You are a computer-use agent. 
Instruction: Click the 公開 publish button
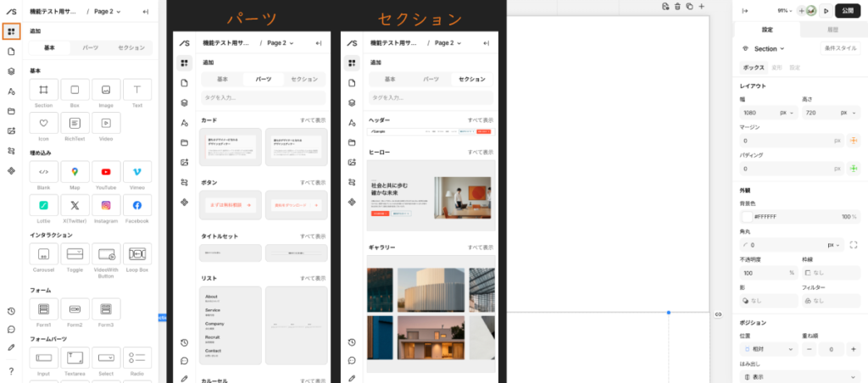848,10
